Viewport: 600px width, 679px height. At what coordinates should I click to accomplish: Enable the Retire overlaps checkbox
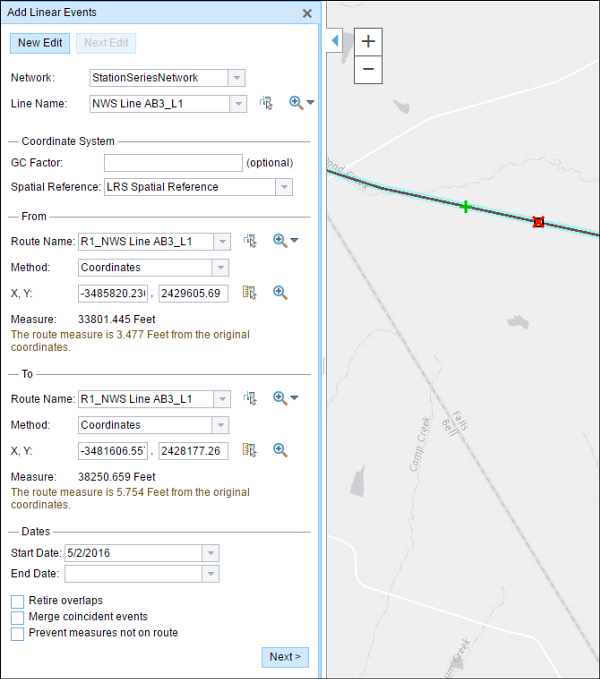pyautogui.click(x=18, y=601)
